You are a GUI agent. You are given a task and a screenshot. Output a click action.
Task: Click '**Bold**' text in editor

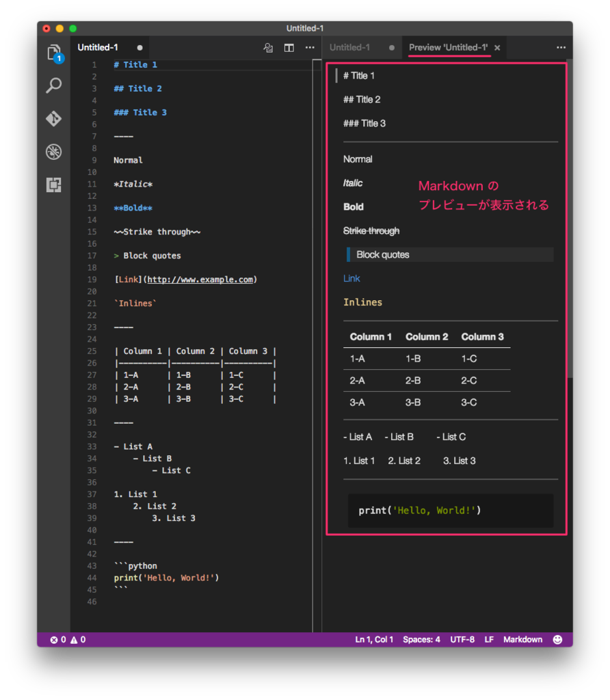tap(133, 208)
